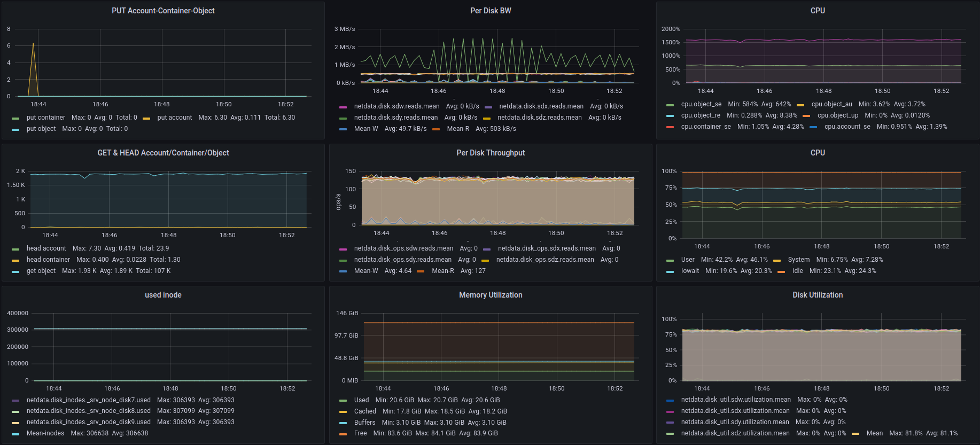The image size is (980, 445).
Task: Open the GET & HEAD Account/Container/Object panel menu
Action: [163, 153]
